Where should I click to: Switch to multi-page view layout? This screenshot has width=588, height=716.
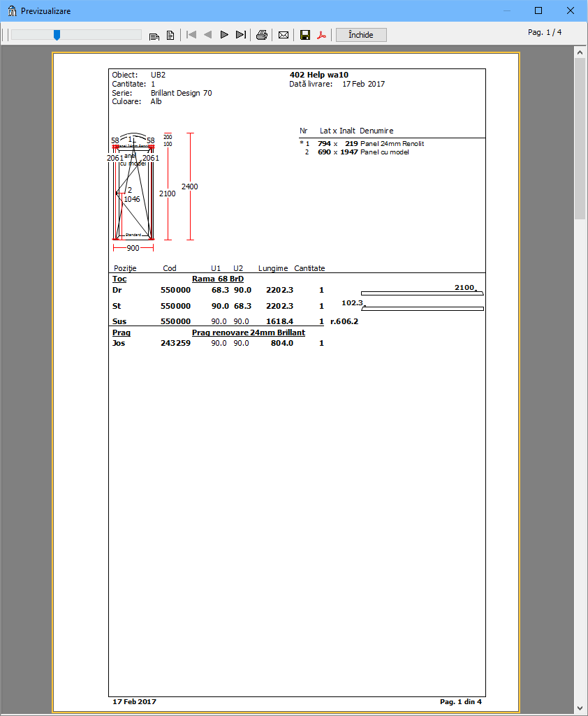point(154,35)
